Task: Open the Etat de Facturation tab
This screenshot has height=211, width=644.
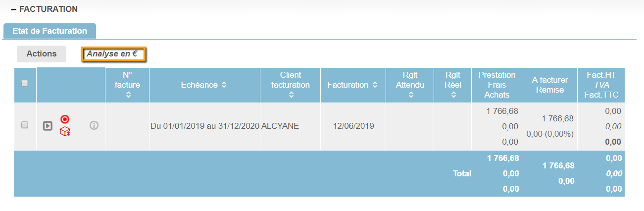Action: [x=50, y=31]
